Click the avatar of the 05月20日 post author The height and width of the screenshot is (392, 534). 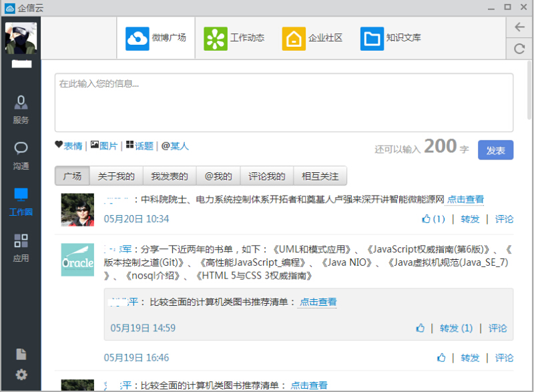tap(77, 210)
